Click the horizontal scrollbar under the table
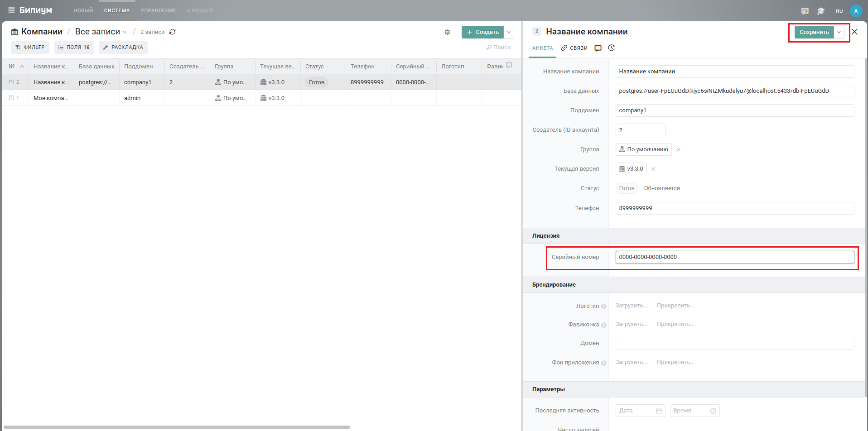 click(x=177, y=427)
